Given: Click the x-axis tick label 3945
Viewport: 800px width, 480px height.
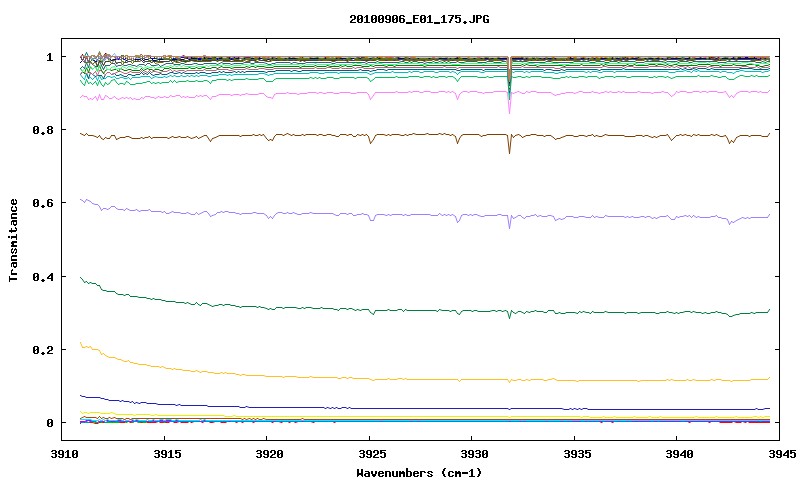Looking at the screenshot, I should click(782, 454).
